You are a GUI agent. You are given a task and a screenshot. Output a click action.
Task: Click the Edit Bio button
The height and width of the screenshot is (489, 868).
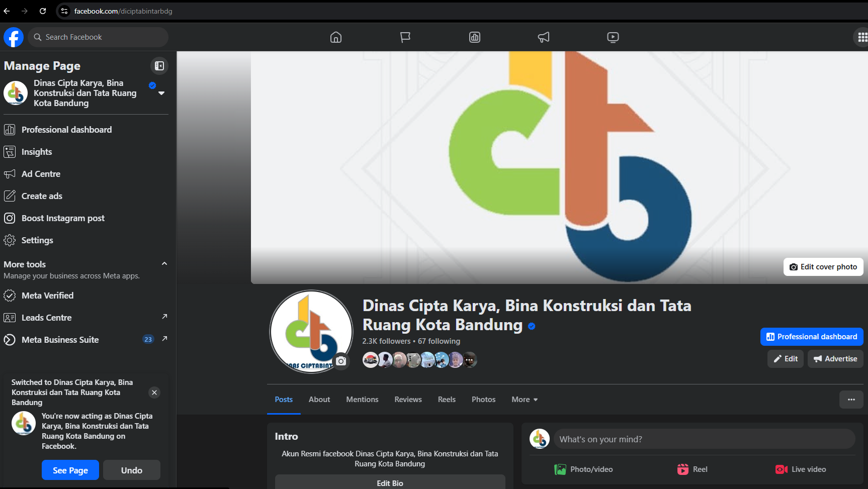390,482
